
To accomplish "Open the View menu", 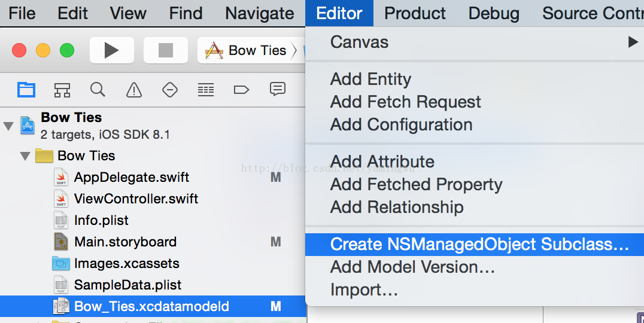I will (128, 13).
